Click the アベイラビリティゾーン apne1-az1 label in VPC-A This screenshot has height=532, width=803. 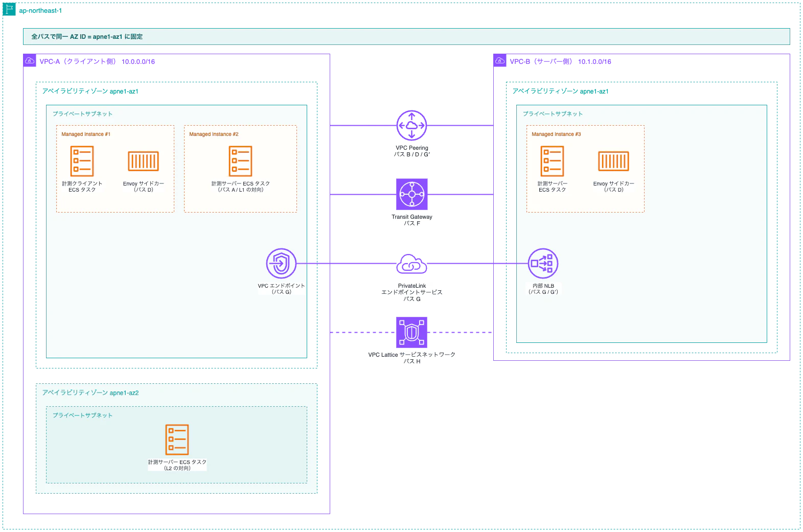(x=90, y=91)
